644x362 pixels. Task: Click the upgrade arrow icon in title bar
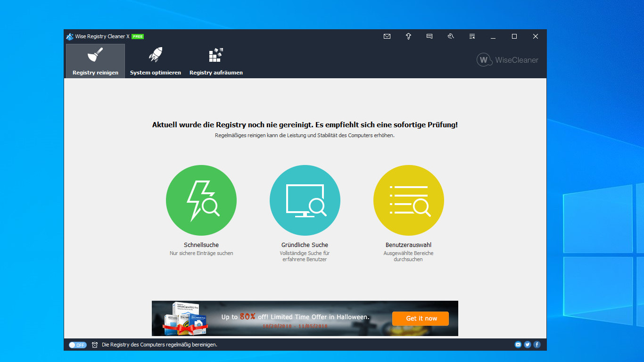(408, 36)
